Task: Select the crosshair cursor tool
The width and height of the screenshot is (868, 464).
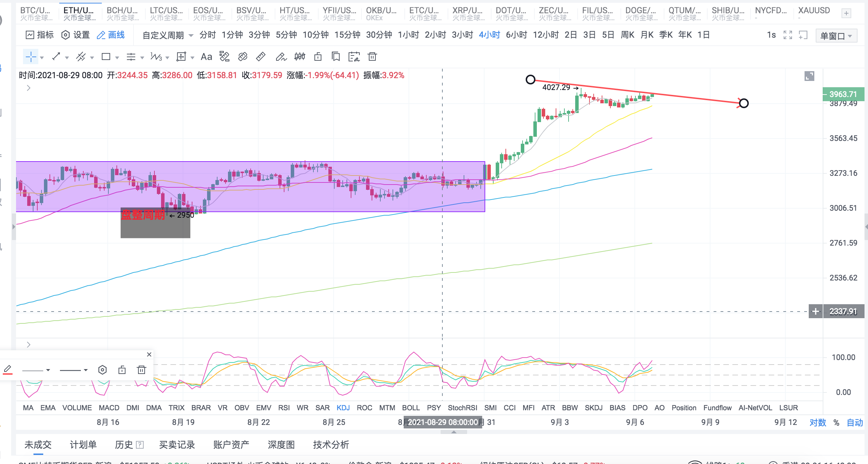Action: (x=31, y=57)
